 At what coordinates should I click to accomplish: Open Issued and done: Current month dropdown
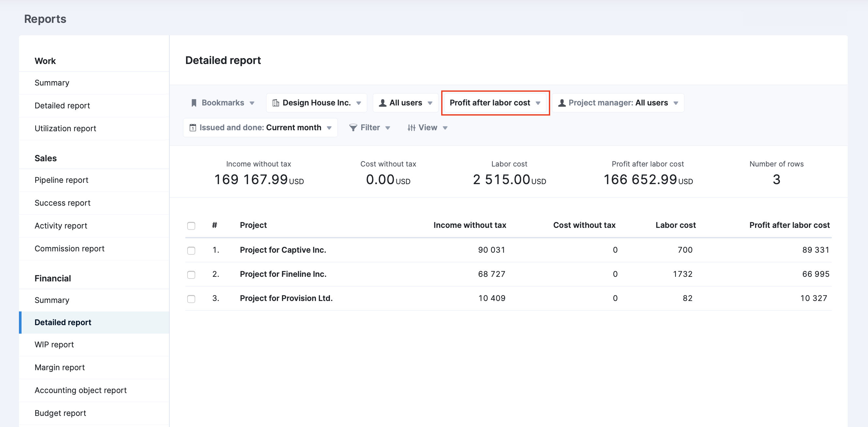tap(260, 128)
